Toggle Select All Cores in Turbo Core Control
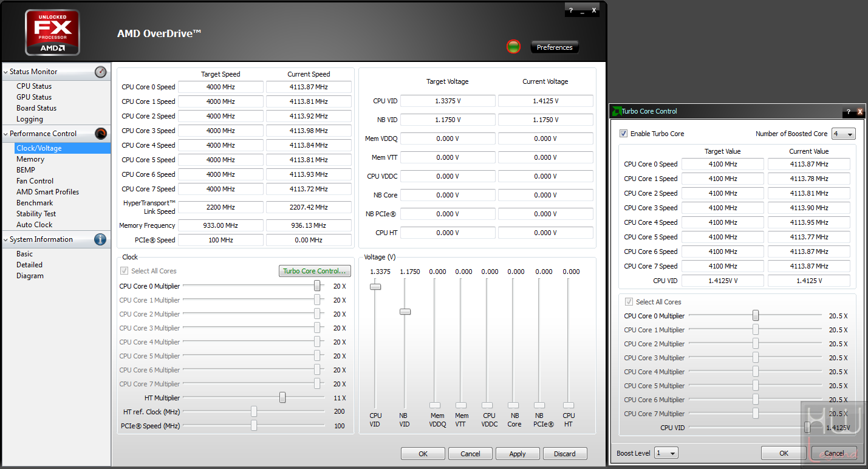868x469 pixels. point(629,302)
